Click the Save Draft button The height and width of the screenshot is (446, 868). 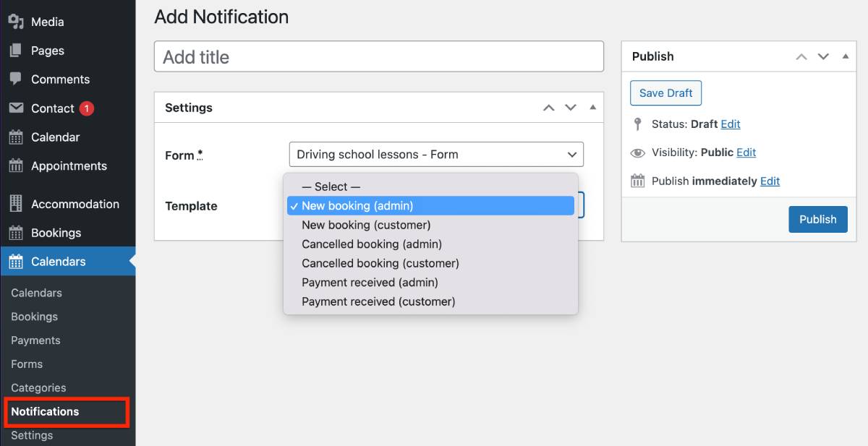click(665, 93)
